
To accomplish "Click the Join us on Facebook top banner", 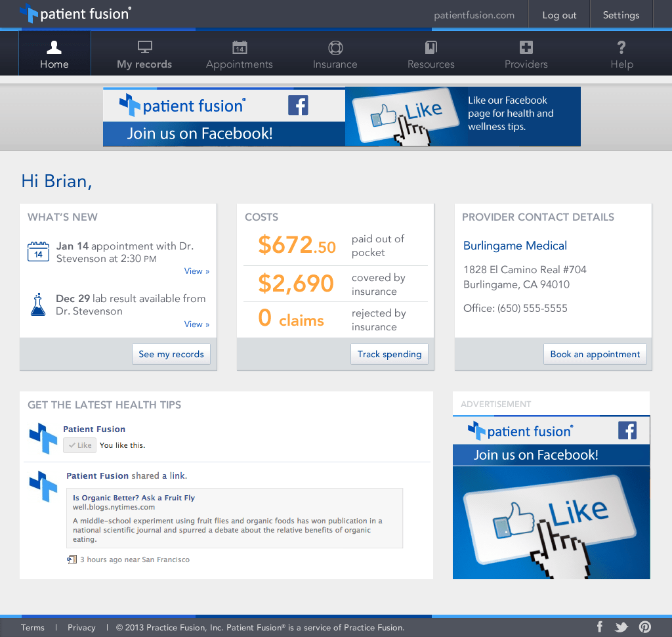I will point(341,117).
